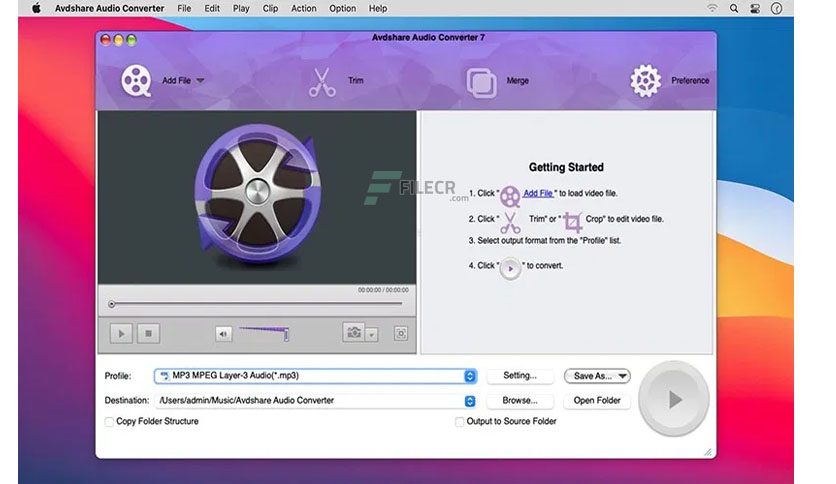Click the Browse... button
Screen dimensions: 836x484
click(520, 400)
